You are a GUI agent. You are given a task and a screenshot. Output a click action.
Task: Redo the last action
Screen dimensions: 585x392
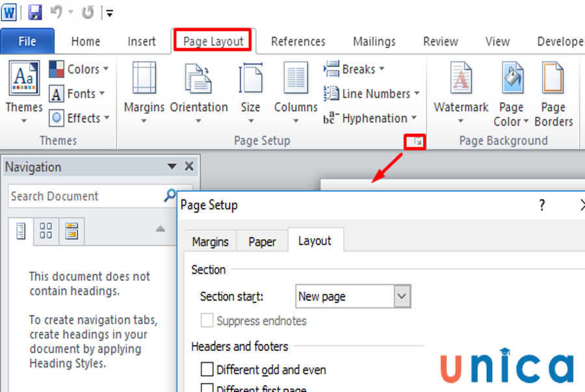88,12
